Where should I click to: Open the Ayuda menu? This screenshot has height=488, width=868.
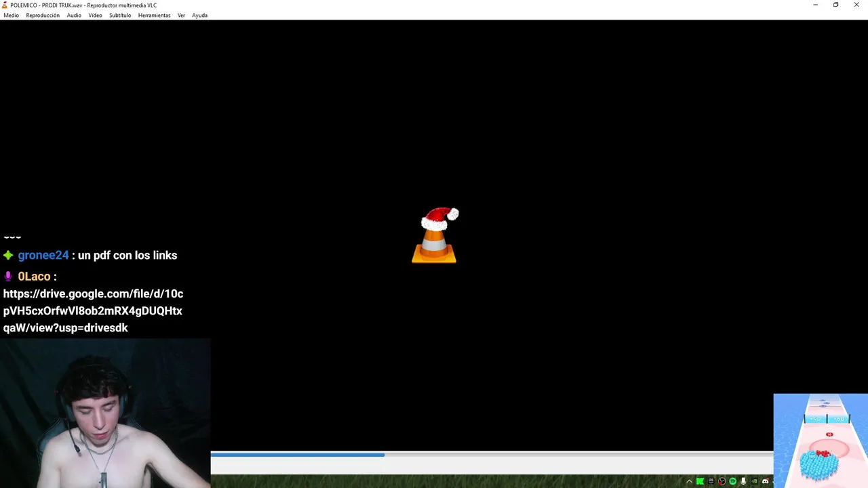[199, 15]
